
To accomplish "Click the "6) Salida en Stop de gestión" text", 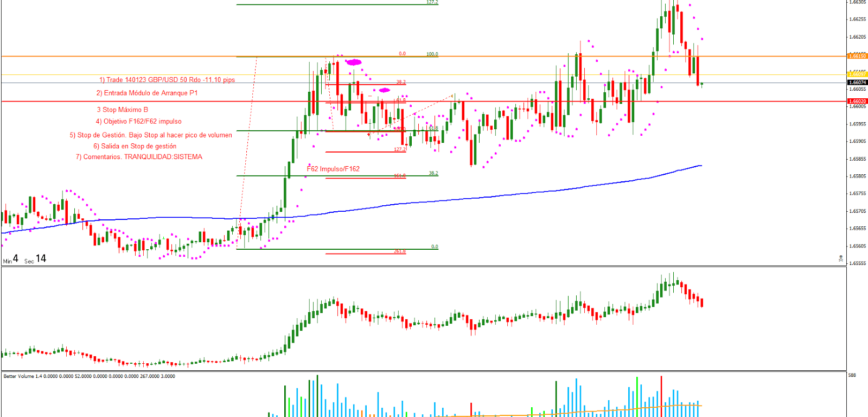I will [135, 146].
